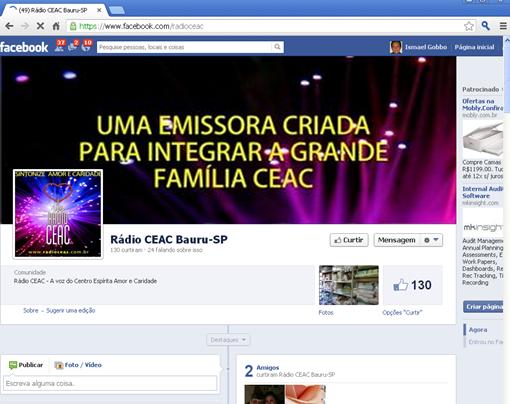The height and width of the screenshot is (404, 510).
Task: Open the Chrome menu icon
Action: pos(503,26)
